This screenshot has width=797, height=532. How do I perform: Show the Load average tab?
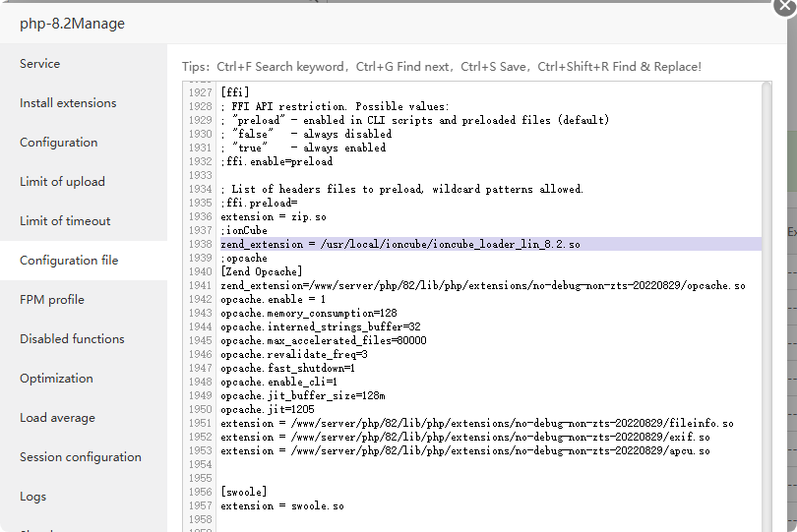pos(57,418)
